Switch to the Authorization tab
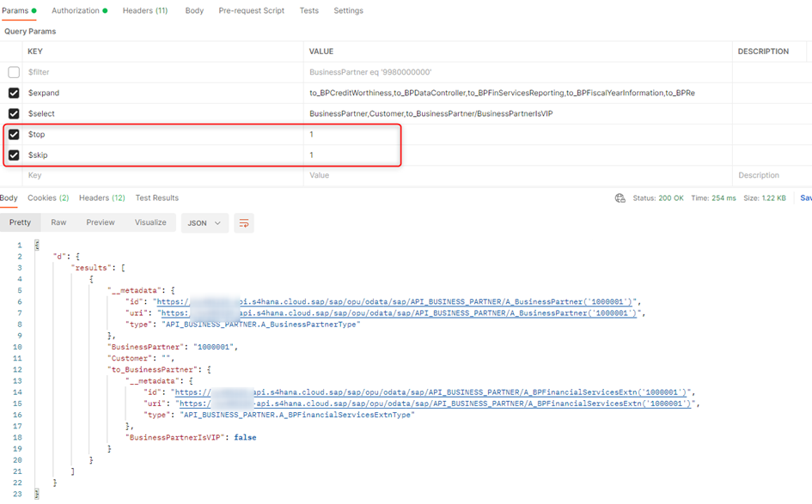Screen dimensions: 812x504 (79, 11)
